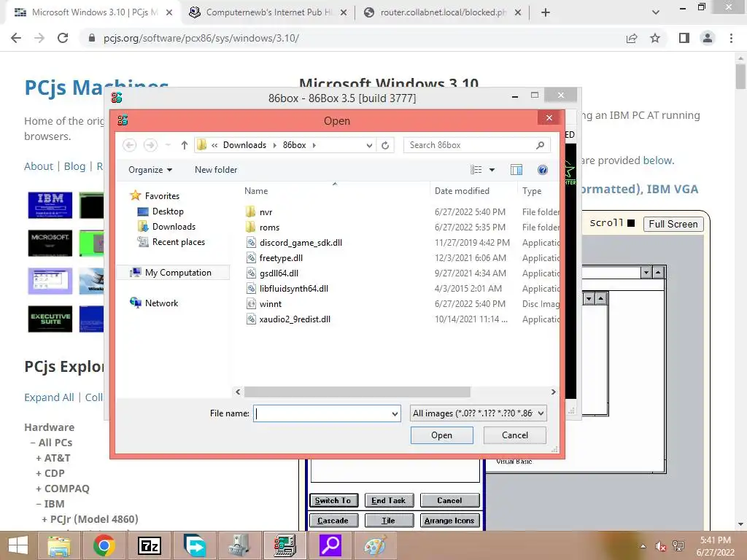Switch to Computernewb's Internet Pub tab
This screenshot has width=747, height=560.
(268, 12)
